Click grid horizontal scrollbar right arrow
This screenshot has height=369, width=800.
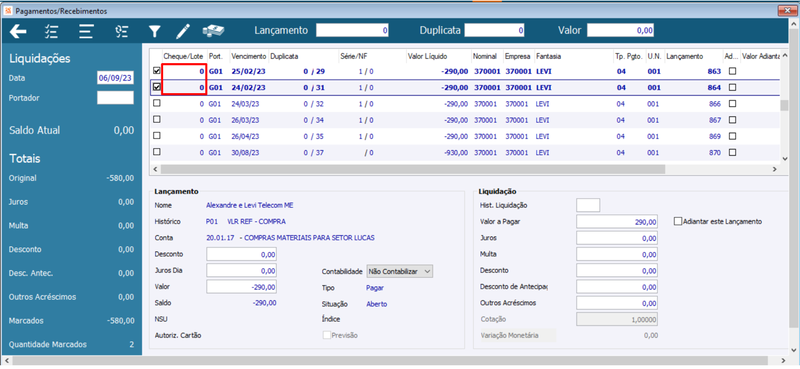tap(773, 169)
